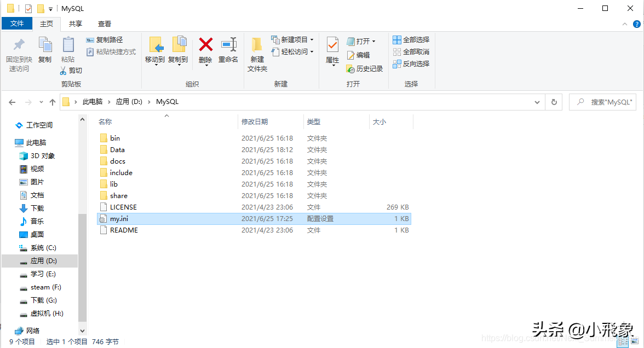Click 此电脑 in address breadcrumb

pos(93,102)
